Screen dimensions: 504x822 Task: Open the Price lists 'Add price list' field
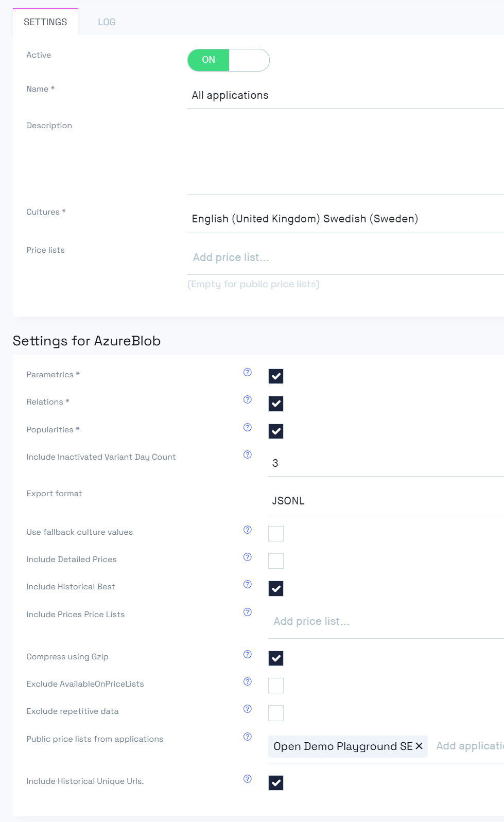[345, 257]
